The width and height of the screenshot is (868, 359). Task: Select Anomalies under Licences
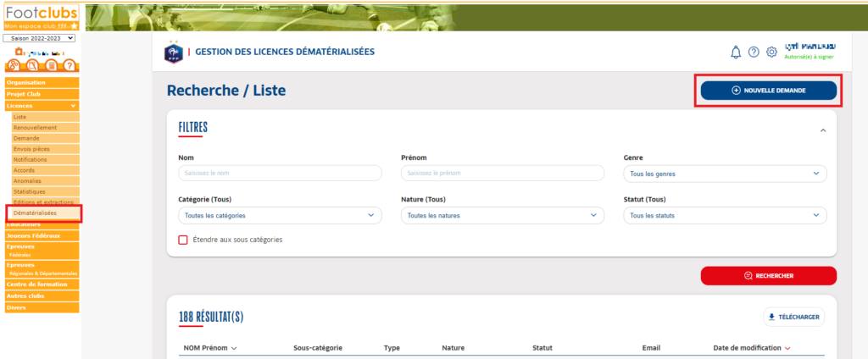click(x=46, y=181)
